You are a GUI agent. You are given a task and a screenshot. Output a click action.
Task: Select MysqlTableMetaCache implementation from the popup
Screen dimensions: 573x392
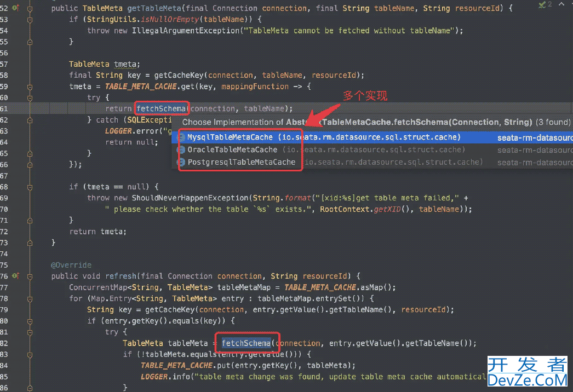coord(230,137)
